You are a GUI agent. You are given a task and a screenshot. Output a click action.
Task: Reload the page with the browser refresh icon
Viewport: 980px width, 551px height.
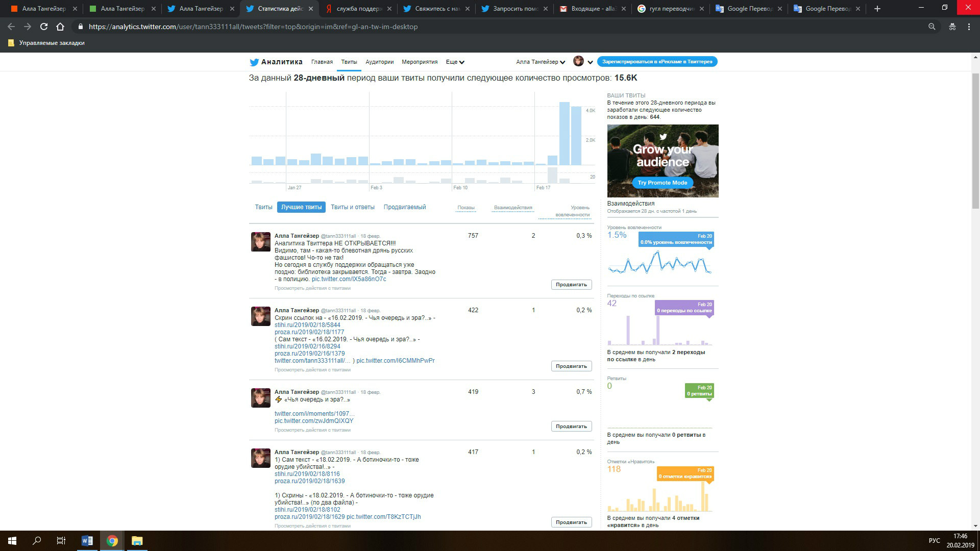pos(44,27)
